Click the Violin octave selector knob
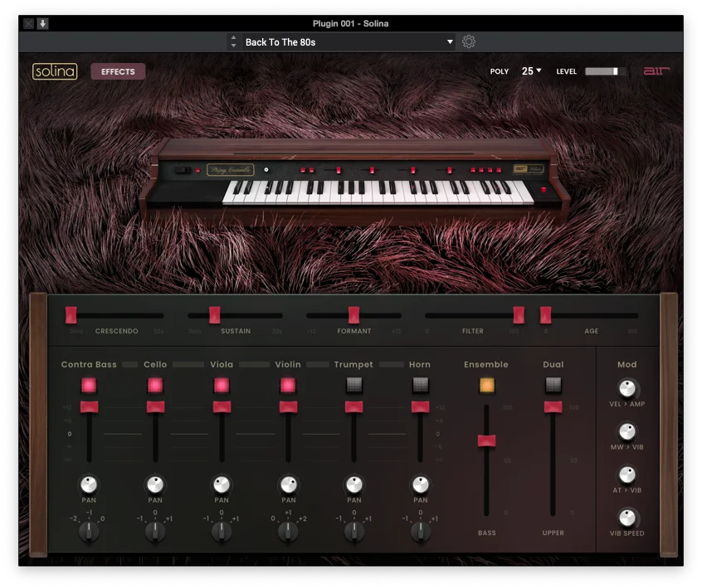The image size is (702, 588). (288, 531)
